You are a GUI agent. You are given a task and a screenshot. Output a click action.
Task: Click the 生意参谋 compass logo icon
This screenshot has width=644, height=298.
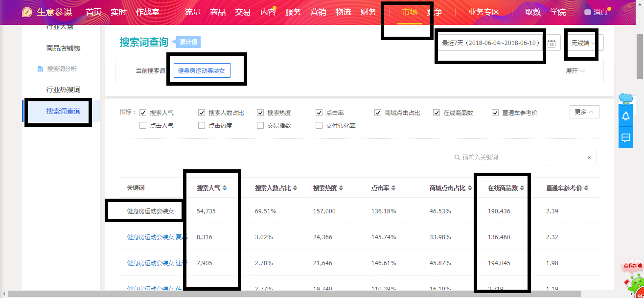coord(27,12)
